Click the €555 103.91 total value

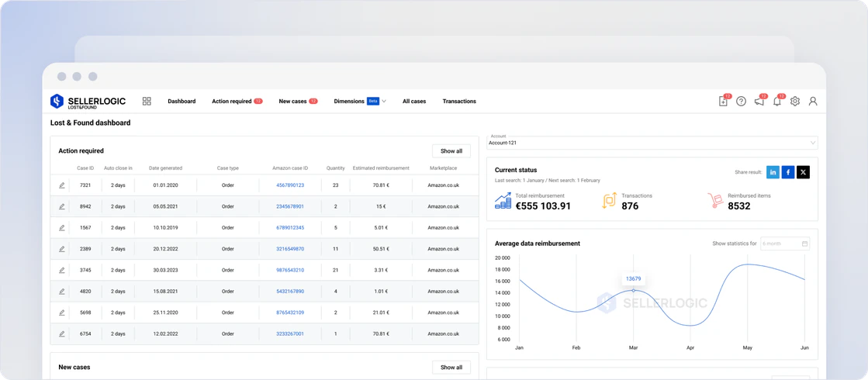point(543,206)
